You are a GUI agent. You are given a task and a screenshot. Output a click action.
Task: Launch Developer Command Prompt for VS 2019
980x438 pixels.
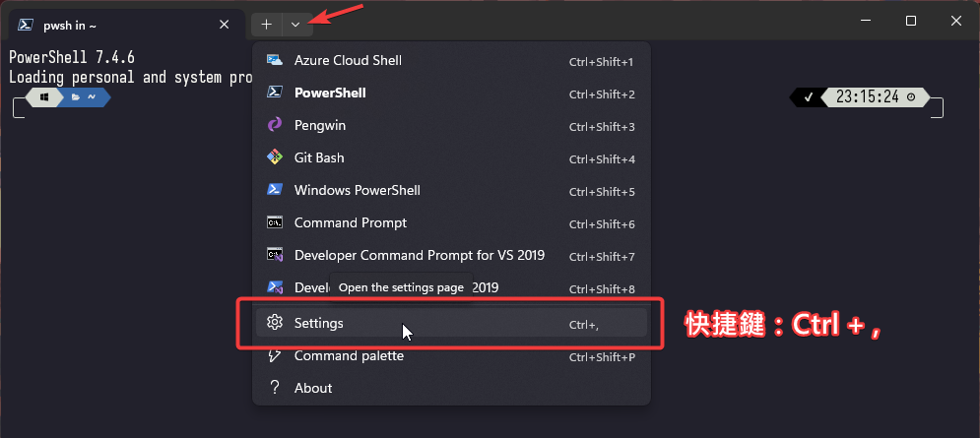click(x=451, y=255)
